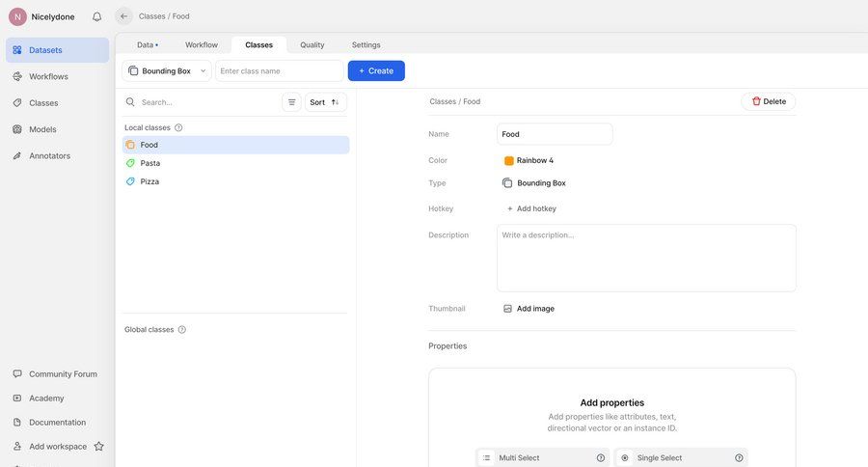The image size is (868, 467).
Task: Click the Multi Select list icon
Action: coord(486,457)
